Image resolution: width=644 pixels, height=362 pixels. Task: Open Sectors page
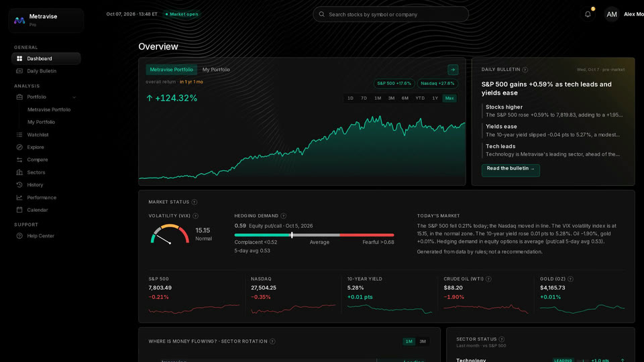pyautogui.click(x=46, y=172)
